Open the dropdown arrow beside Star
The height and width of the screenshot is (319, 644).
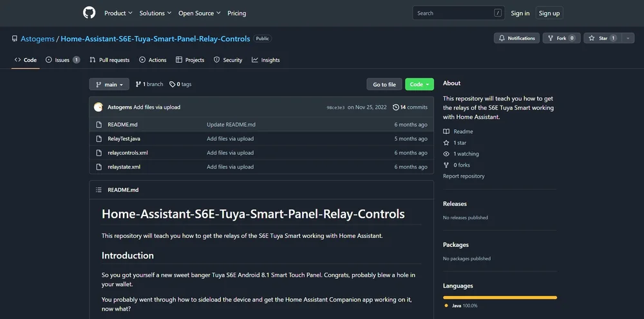click(x=627, y=38)
